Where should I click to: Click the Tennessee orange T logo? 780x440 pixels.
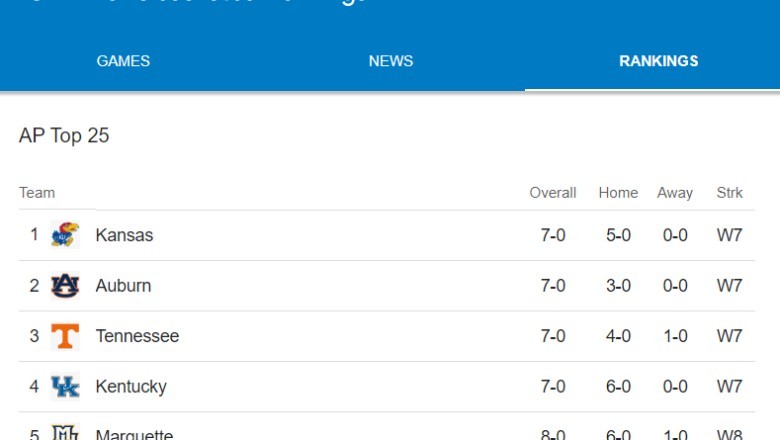click(65, 336)
